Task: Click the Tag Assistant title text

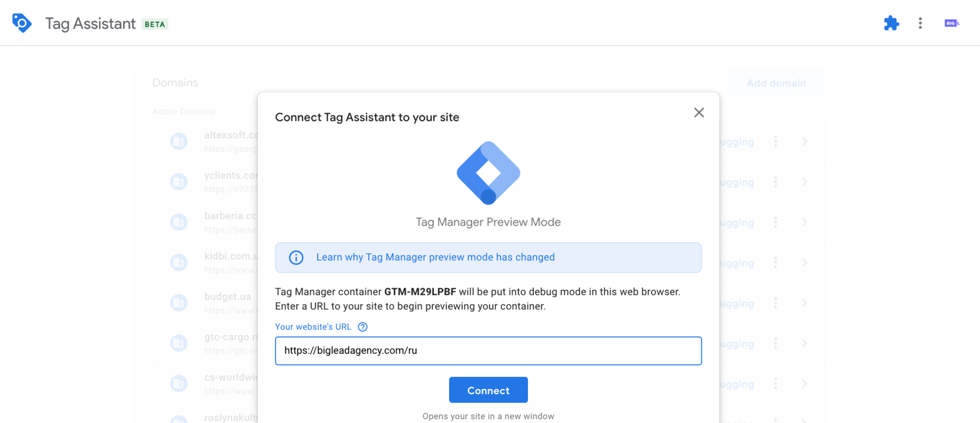Action: [90, 23]
